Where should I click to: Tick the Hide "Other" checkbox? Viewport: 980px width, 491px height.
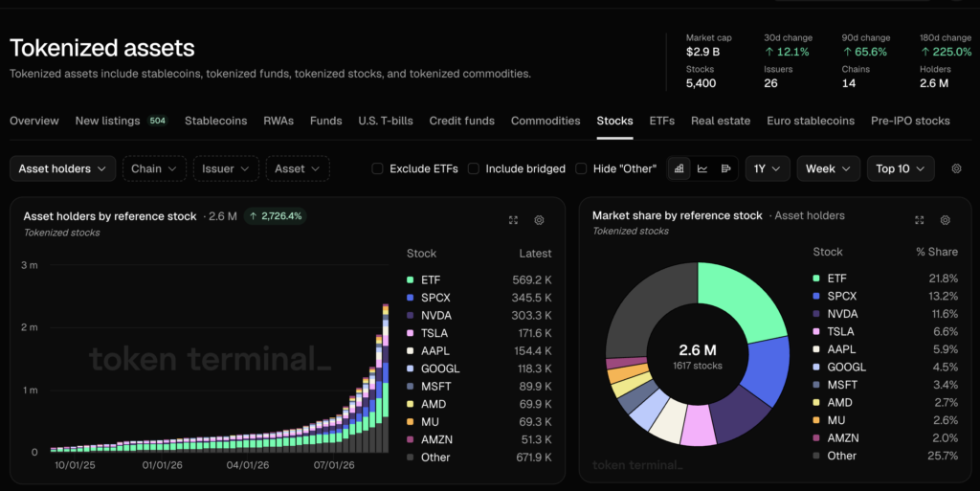point(581,168)
